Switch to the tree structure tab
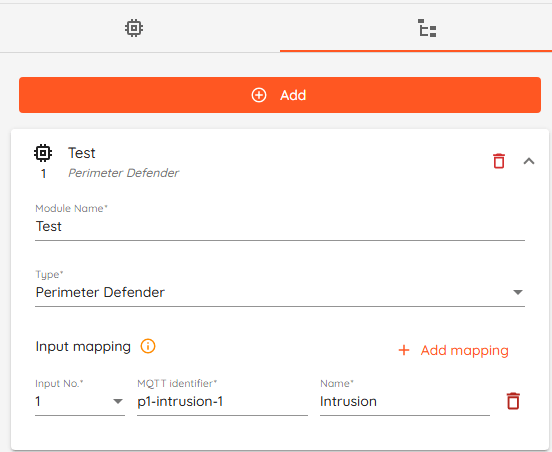 click(427, 28)
